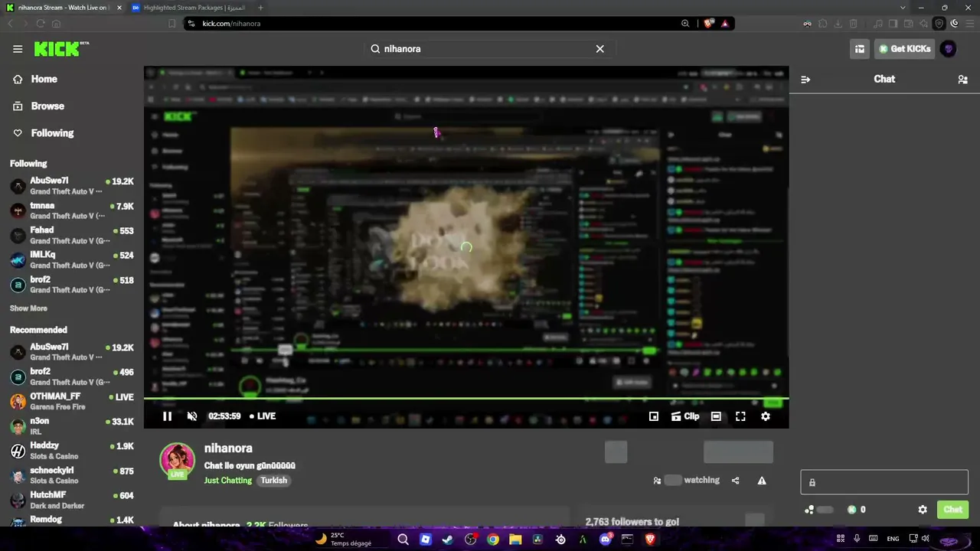This screenshot has height=551, width=980.
Task: Close the nihanora Stream browser tab
Action: click(x=119, y=8)
